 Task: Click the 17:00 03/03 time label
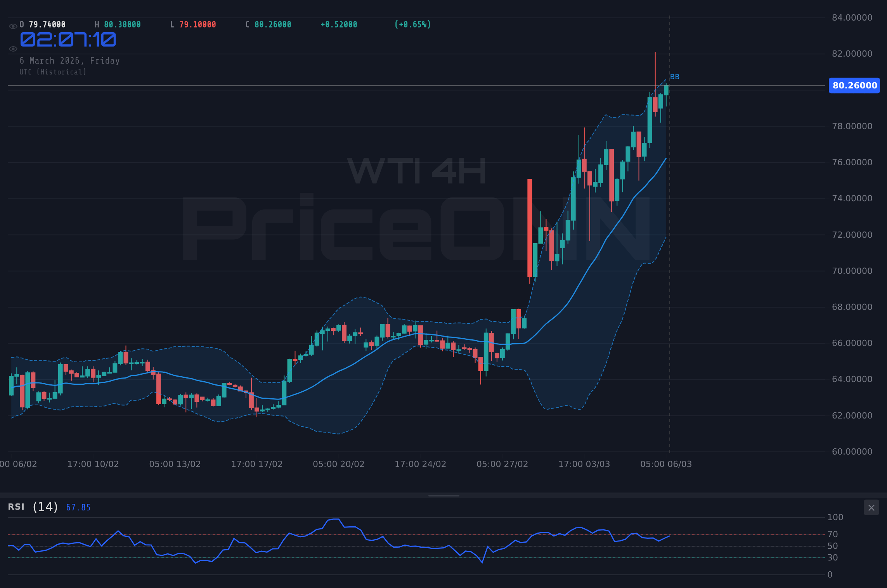click(584, 464)
